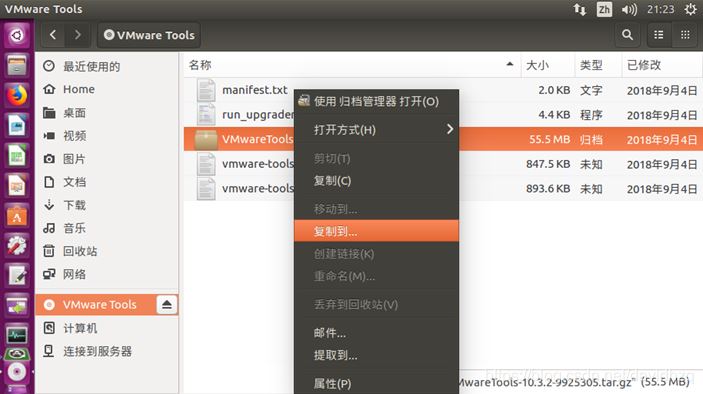Viewport: 703px width, 394px height.
Task: Sort files by 已修改 column header
Action: (x=662, y=65)
